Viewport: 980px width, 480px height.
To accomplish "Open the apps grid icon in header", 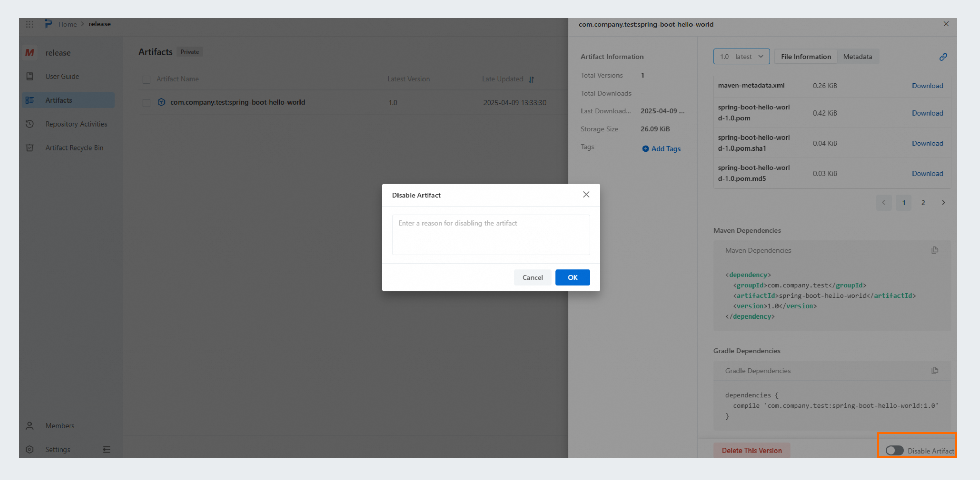I will coord(30,24).
